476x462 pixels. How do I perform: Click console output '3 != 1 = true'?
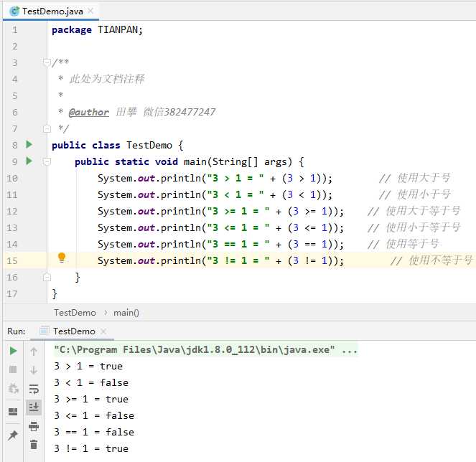click(91, 448)
